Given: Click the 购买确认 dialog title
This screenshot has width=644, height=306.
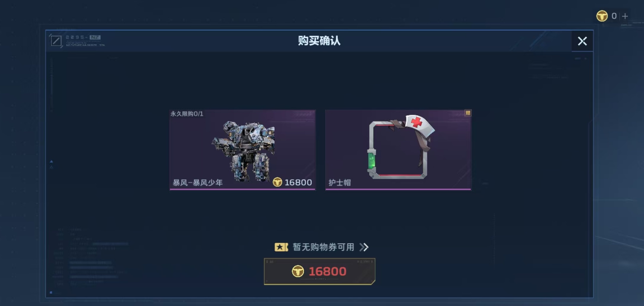Looking at the screenshot, I should pyautogui.click(x=319, y=41).
